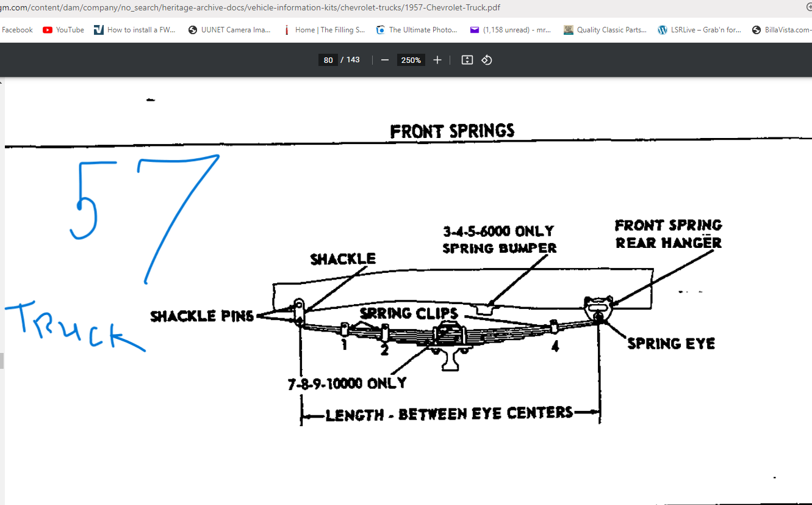This screenshot has height=505, width=812.
Task: Click the YouTube bookmark favicon
Action: coord(48,30)
